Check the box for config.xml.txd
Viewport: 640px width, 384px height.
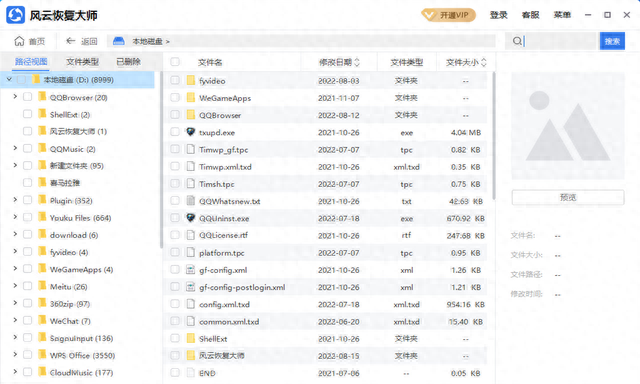[x=175, y=304]
